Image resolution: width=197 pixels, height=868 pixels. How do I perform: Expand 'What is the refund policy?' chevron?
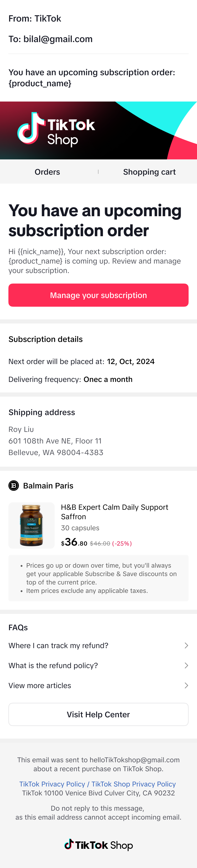coord(186,665)
